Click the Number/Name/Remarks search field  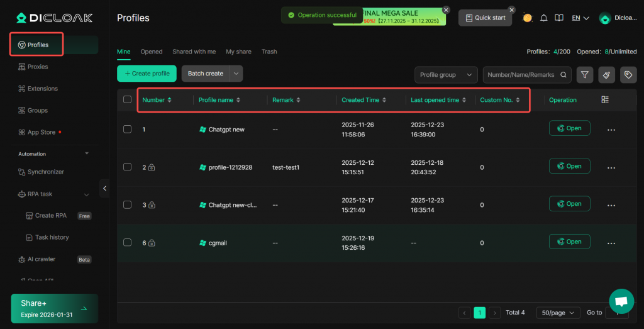pos(521,75)
